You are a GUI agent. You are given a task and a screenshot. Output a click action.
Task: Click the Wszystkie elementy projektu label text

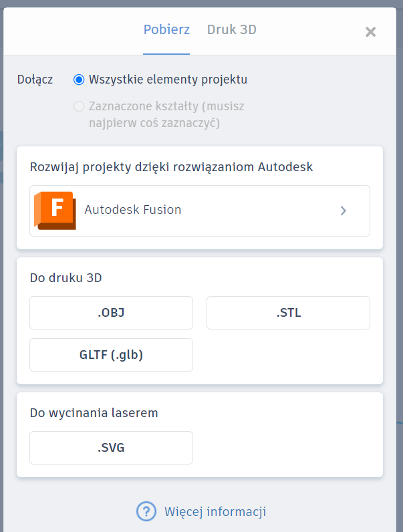[168, 80]
